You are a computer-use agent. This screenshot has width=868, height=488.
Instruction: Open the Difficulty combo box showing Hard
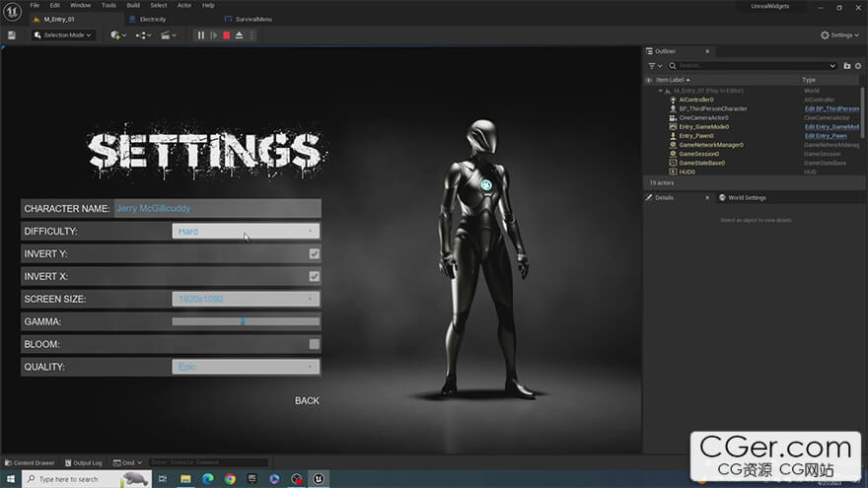(246, 232)
